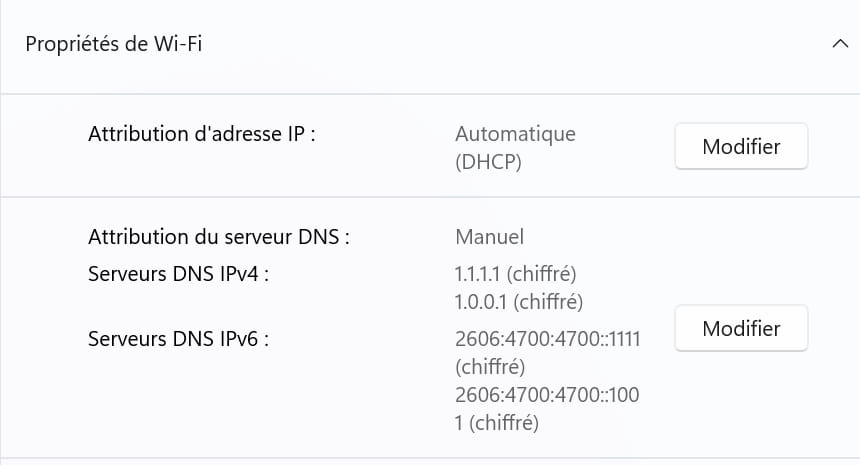Open Modifier for IP address attribution
Screen dimensions: 860x465
(741, 146)
